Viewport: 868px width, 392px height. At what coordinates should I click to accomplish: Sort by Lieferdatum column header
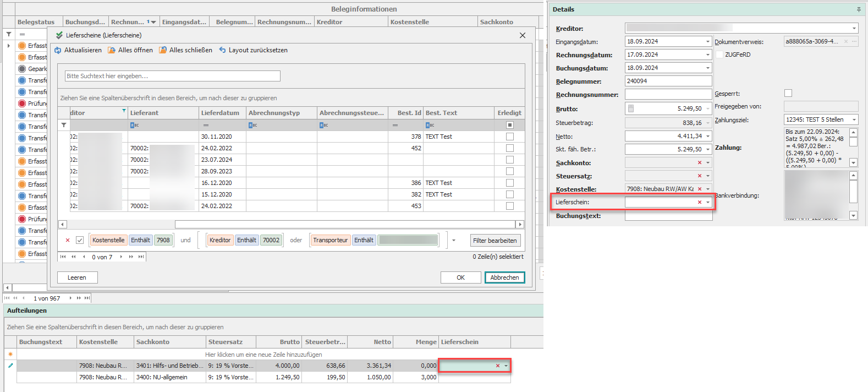(220, 113)
